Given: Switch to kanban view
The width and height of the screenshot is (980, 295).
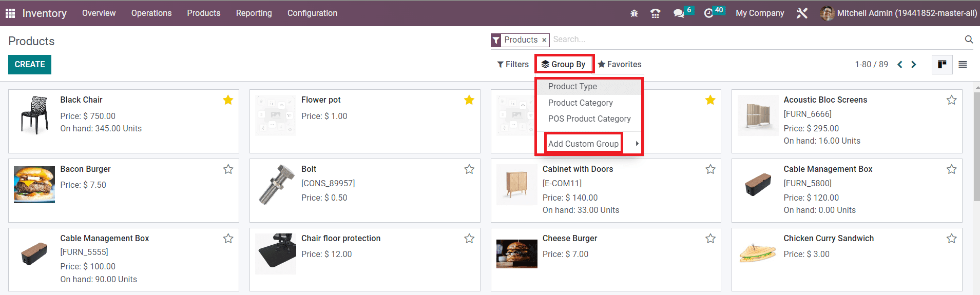Looking at the screenshot, I should click(942, 65).
